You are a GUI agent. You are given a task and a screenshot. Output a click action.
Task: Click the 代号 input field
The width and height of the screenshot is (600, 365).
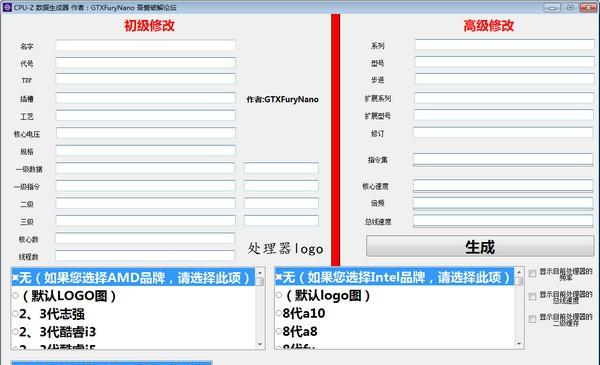tap(145, 63)
